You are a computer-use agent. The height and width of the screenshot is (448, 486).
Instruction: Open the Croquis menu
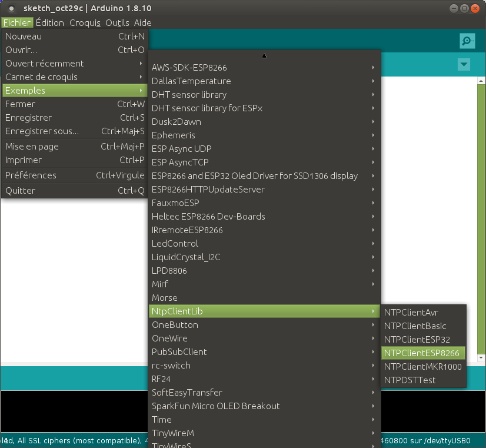tap(85, 23)
